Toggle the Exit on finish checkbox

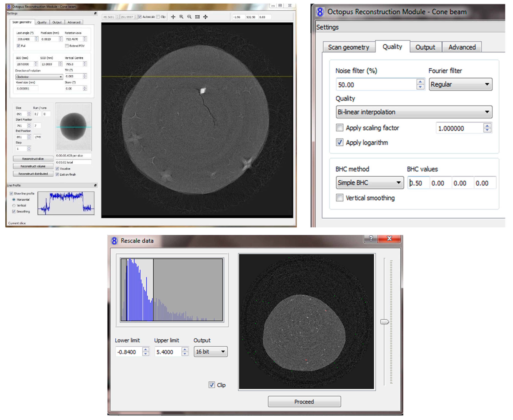pos(57,174)
